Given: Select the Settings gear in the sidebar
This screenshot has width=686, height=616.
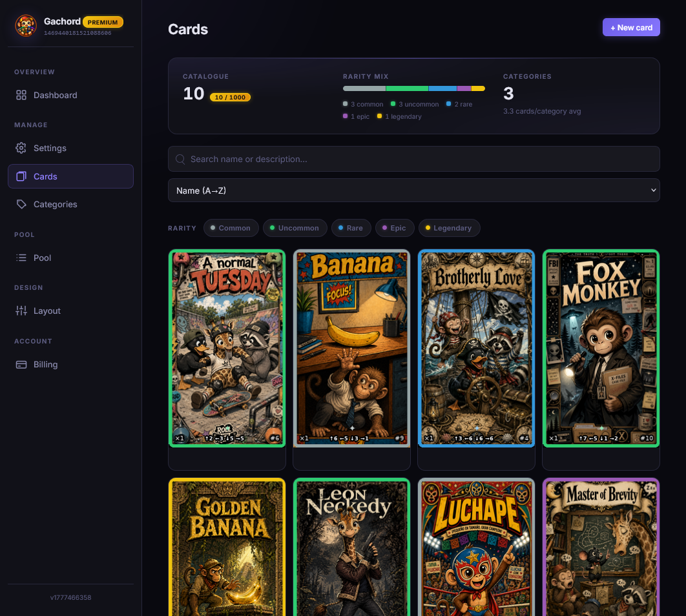Looking at the screenshot, I should (x=20, y=148).
